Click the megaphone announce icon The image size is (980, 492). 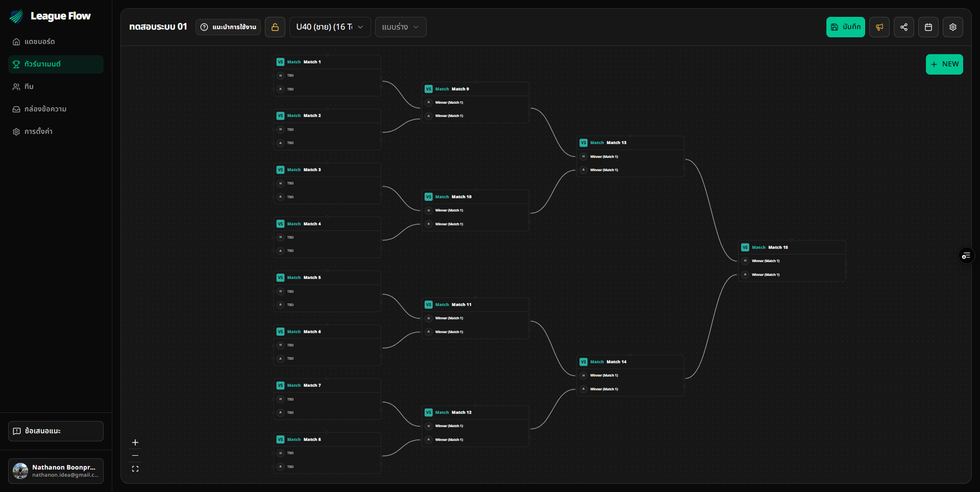(x=879, y=27)
